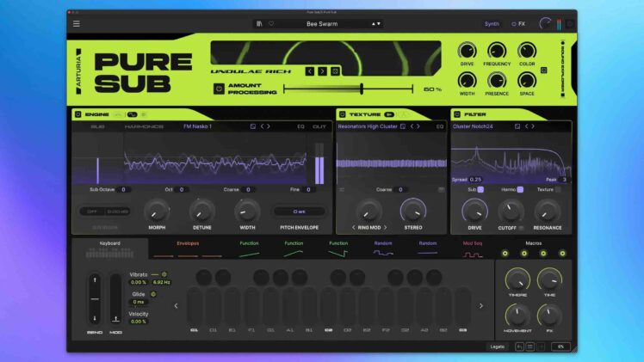This screenshot has height=362, width=644.
Task: Click the Sub Octave value field
Action: (123, 189)
